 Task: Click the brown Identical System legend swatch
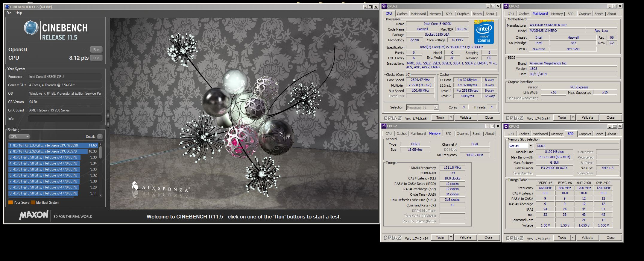33,203
